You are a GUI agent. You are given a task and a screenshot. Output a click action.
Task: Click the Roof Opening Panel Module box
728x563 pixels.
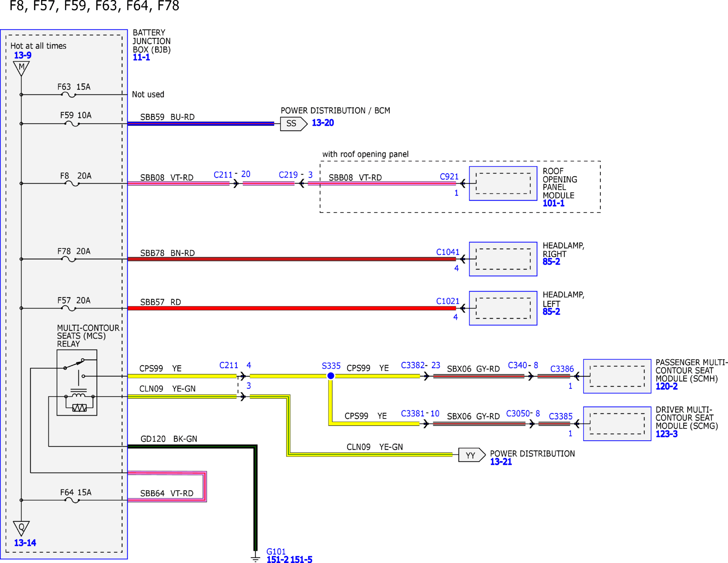click(x=503, y=183)
